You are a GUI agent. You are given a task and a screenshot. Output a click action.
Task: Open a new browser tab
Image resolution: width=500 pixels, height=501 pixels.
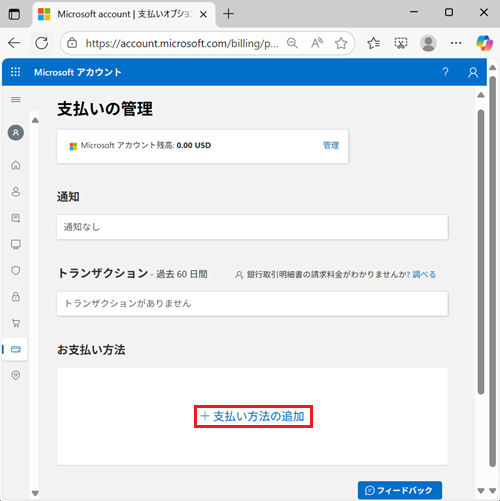228,14
